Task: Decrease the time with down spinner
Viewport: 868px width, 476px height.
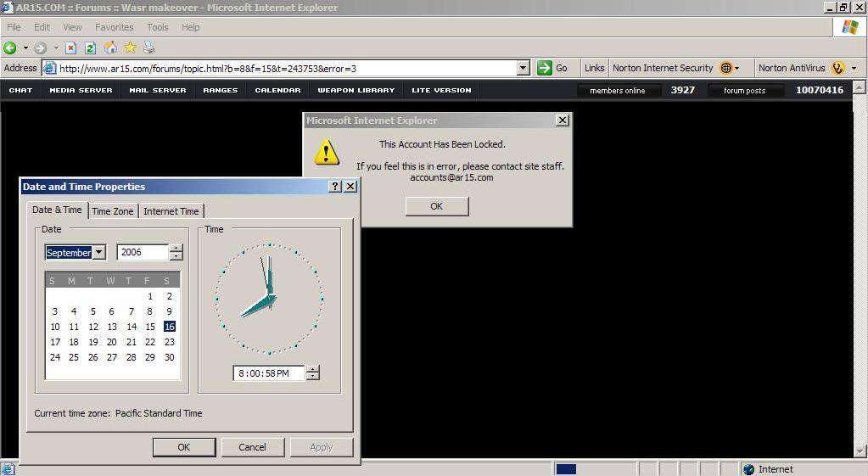Action: pyautogui.click(x=313, y=377)
